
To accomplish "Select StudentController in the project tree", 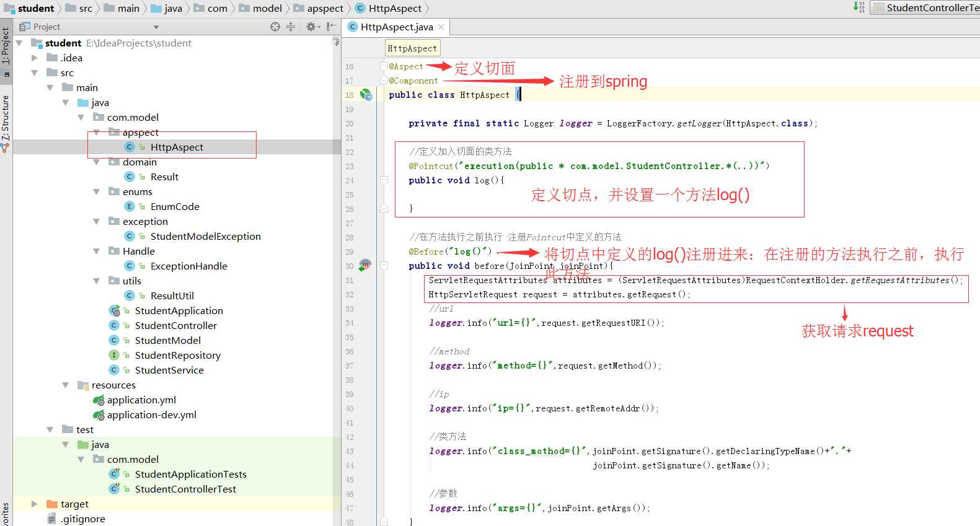I will [176, 325].
